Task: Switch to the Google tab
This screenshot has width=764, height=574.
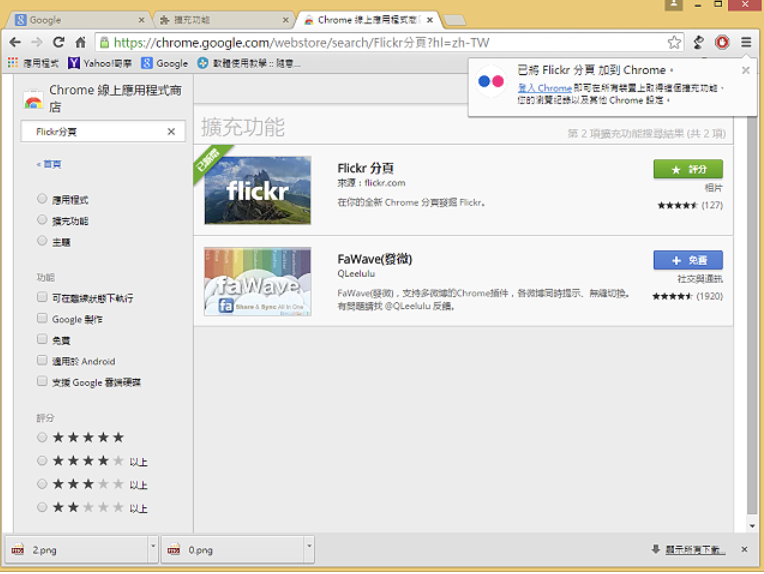Action: pos(76,20)
